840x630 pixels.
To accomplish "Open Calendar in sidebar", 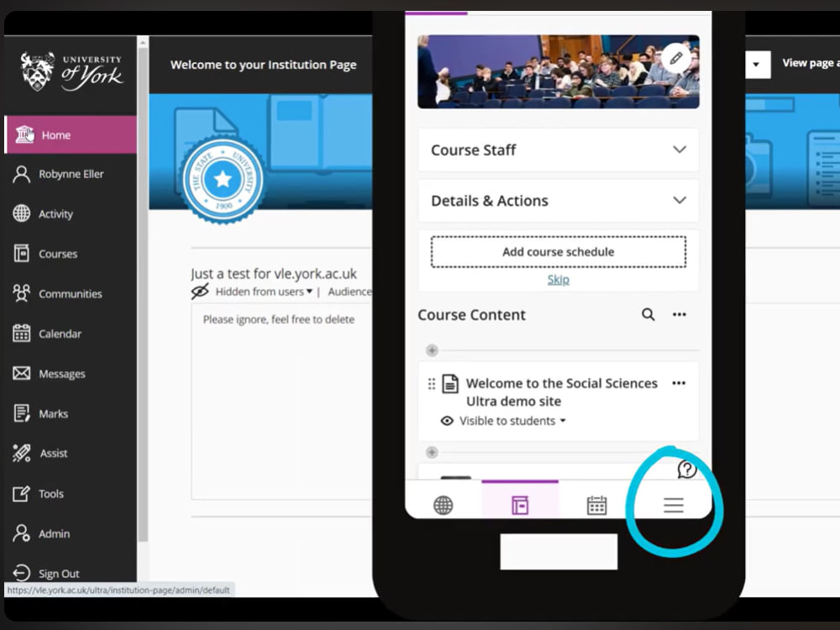I will pos(71,333).
